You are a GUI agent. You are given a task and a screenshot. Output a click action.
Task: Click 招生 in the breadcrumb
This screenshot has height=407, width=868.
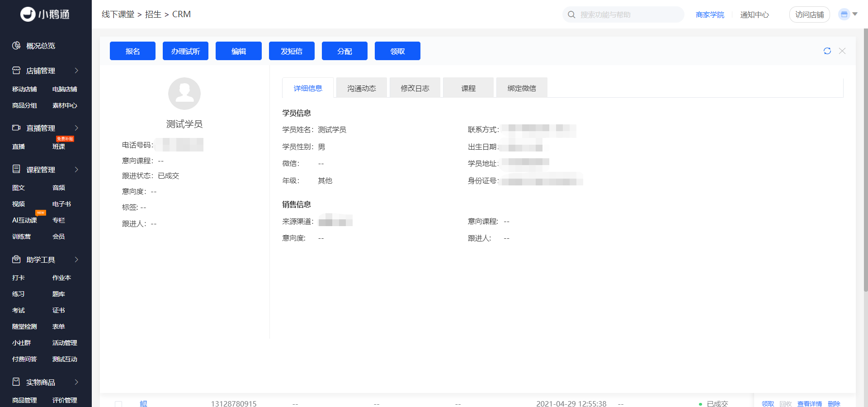pos(153,14)
